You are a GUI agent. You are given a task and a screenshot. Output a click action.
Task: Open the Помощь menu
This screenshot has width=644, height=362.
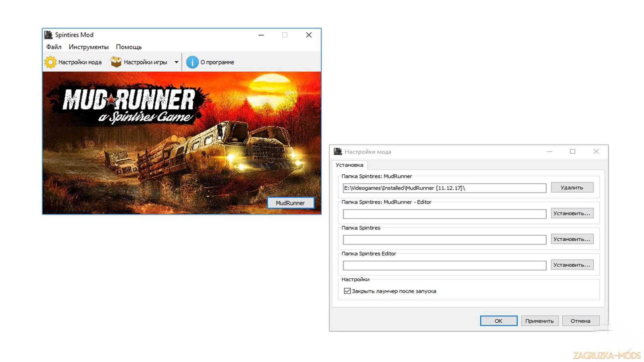click(129, 47)
